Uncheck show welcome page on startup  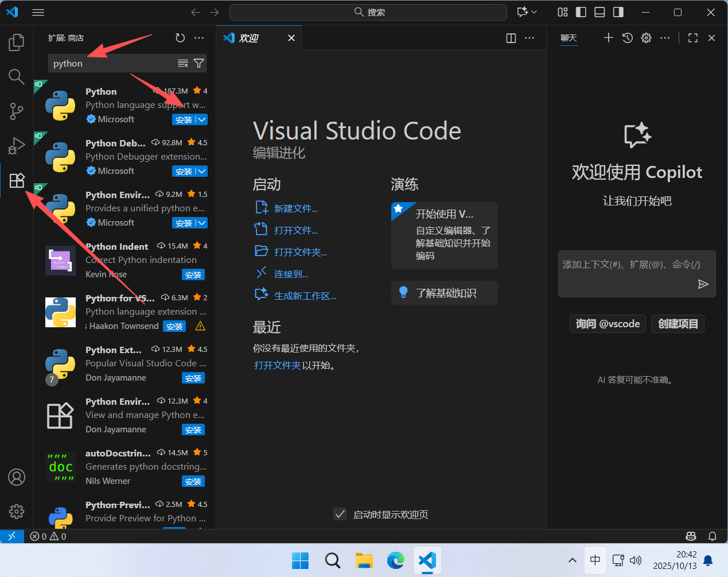click(x=340, y=514)
